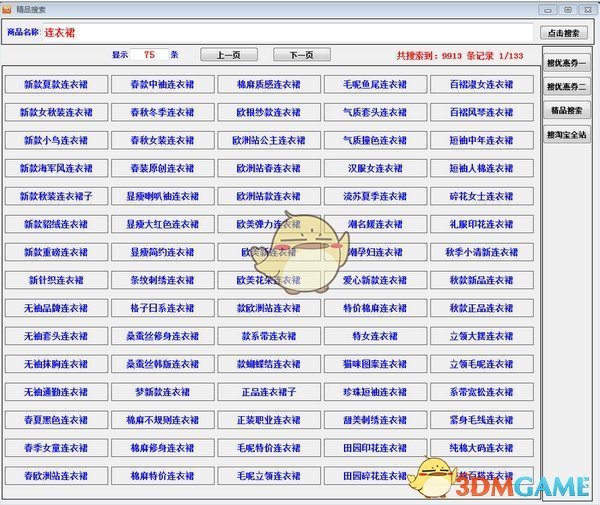Choose keyword 秋款新品连衣裙

click(482, 280)
